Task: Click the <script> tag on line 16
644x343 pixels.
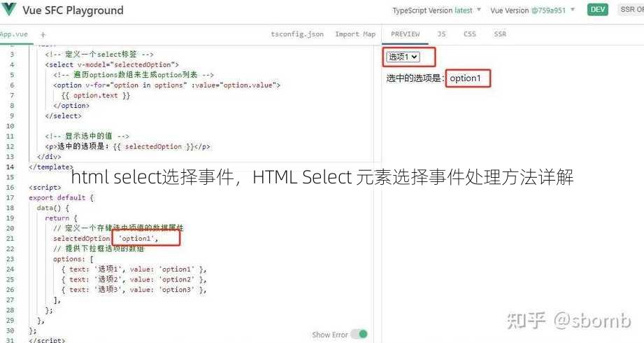Action: click(x=45, y=188)
